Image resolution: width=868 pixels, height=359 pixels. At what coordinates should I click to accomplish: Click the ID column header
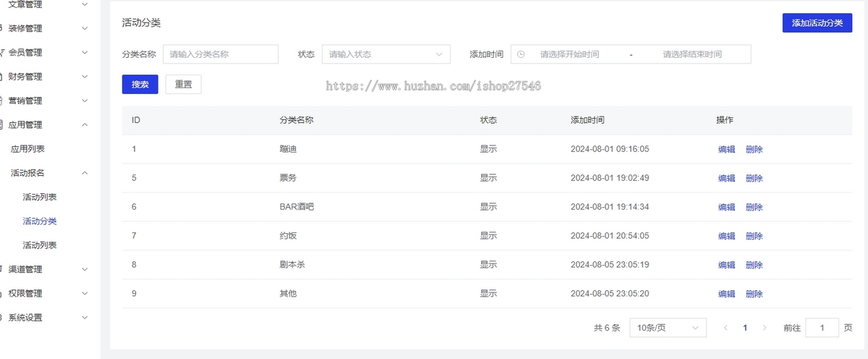click(x=136, y=120)
